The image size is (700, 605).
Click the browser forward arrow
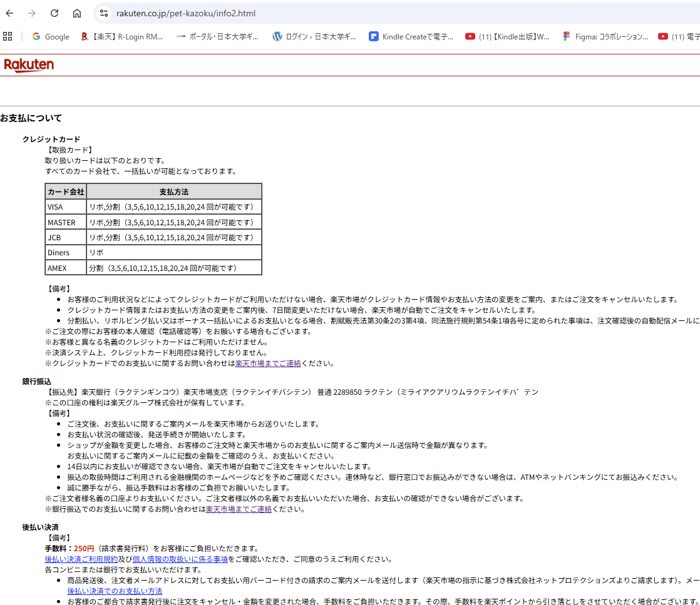(32, 13)
